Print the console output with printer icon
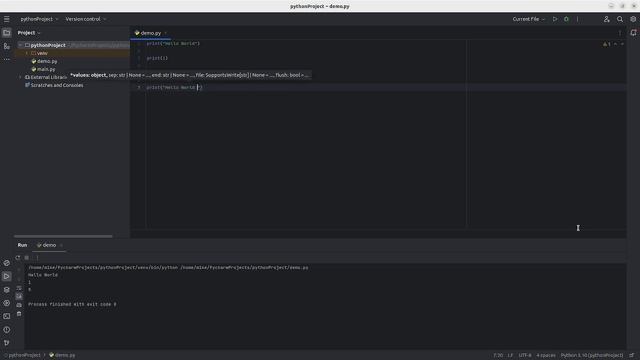 tap(19, 305)
